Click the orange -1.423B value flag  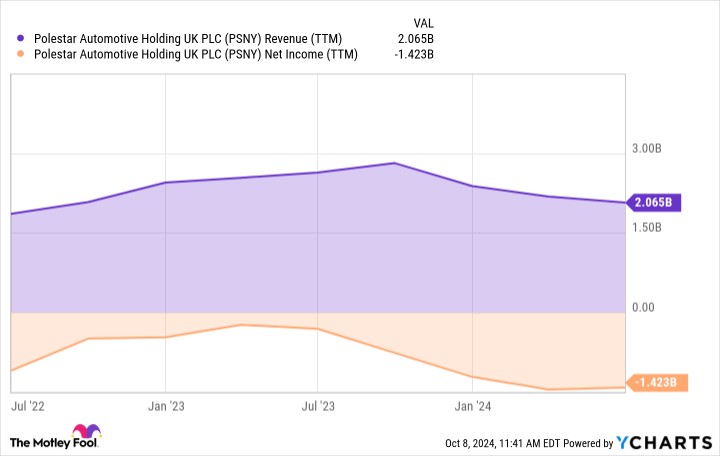[655, 382]
